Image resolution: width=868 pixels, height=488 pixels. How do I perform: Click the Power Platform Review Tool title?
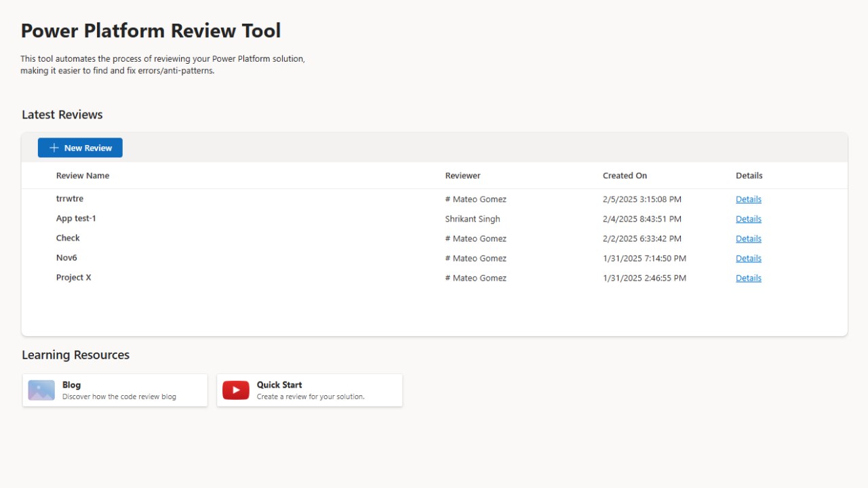click(151, 30)
